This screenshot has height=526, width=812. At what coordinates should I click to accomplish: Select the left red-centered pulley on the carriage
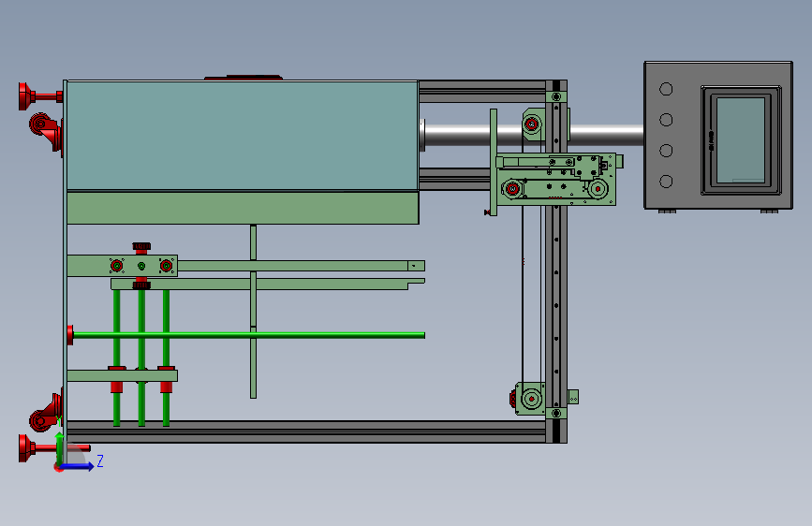point(512,188)
